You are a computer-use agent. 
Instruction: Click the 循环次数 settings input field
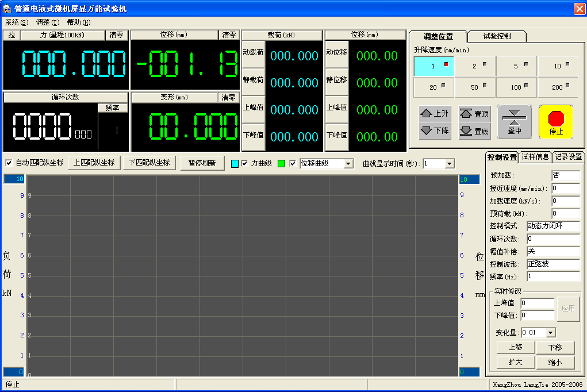click(553, 239)
